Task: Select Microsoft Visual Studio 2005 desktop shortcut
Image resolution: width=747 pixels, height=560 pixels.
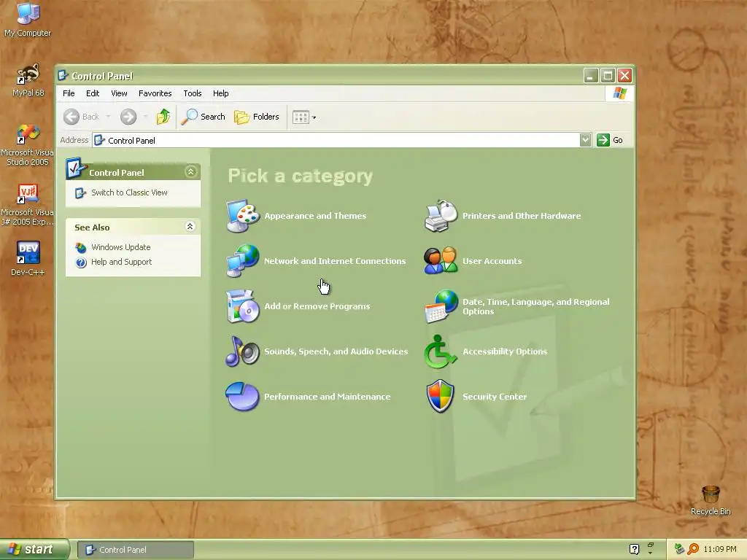Action: tap(27, 145)
